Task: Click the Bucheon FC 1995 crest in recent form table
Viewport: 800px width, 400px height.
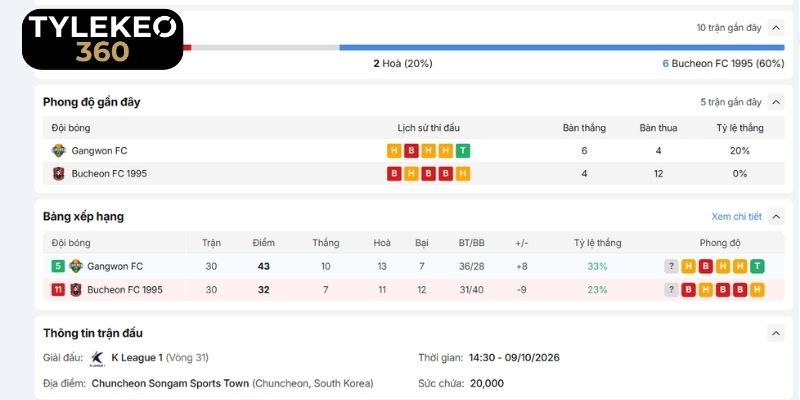Action: [59, 174]
